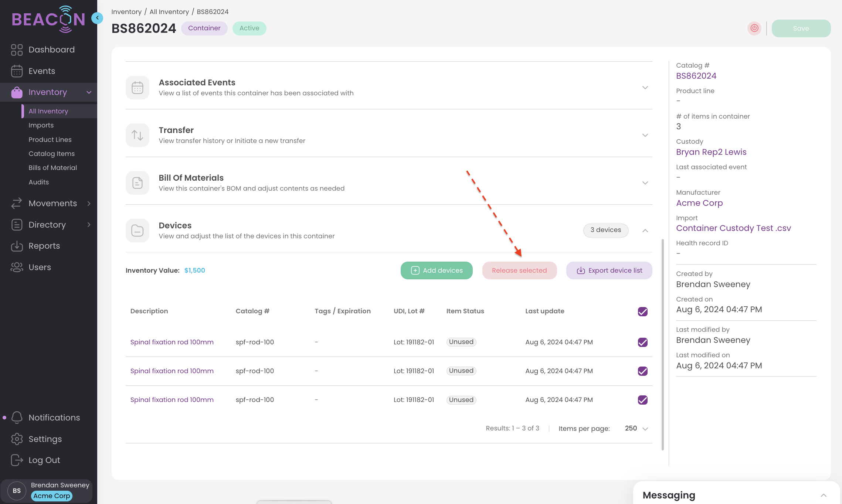Click the Release selected button
Screen dimensions: 842x504
pos(519,270)
